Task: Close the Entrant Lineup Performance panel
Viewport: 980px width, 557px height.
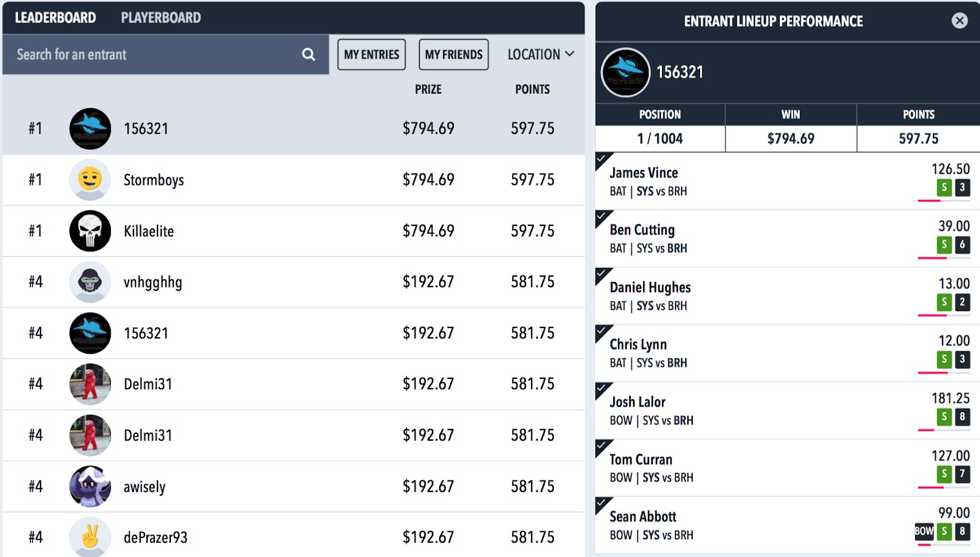Action: (x=960, y=21)
